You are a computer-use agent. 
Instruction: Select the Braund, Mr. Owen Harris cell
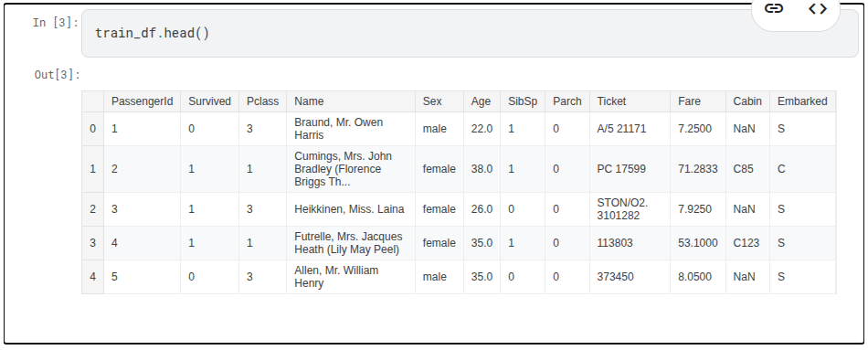point(351,129)
